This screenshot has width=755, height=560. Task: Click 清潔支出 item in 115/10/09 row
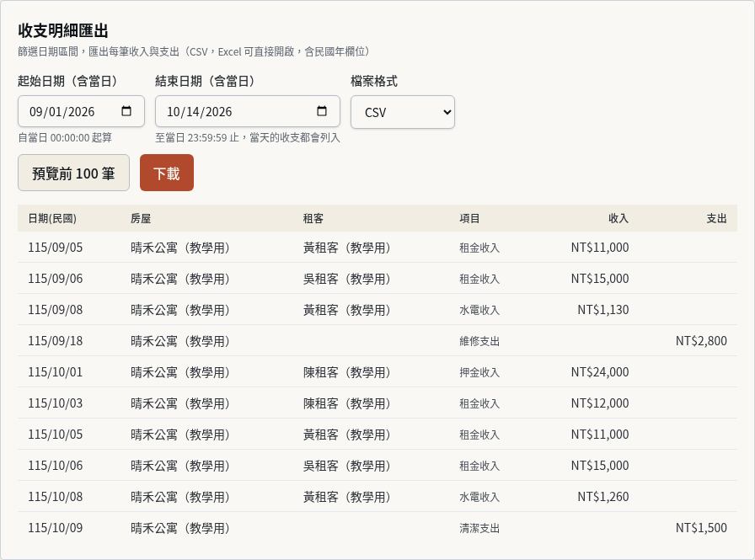pos(479,528)
